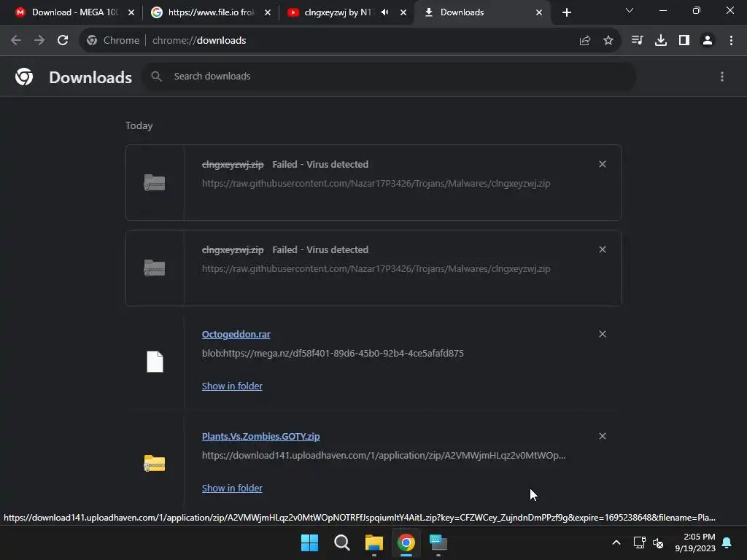Remove second clngxeyzwj.zip entry from list

[602, 249]
